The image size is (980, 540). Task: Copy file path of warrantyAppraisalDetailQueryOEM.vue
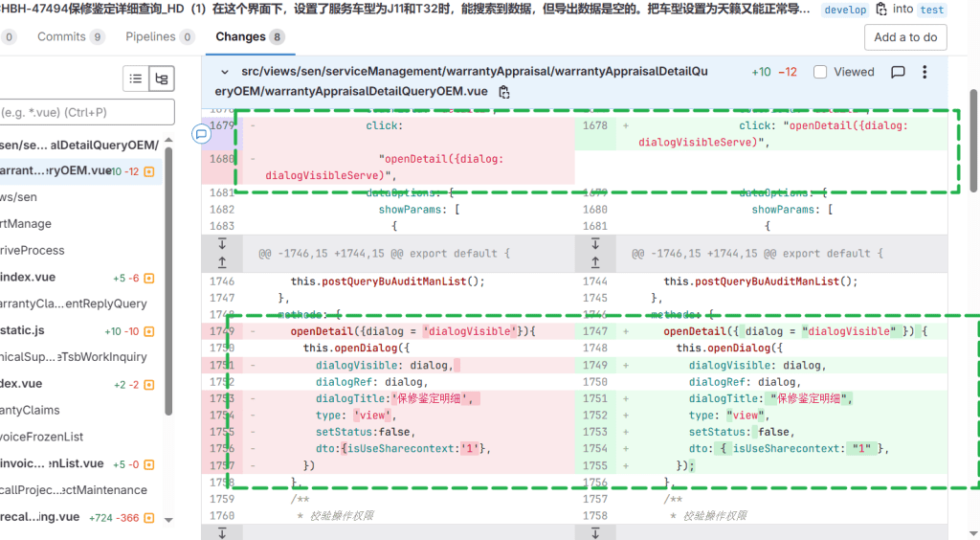click(x=504, y=92)
